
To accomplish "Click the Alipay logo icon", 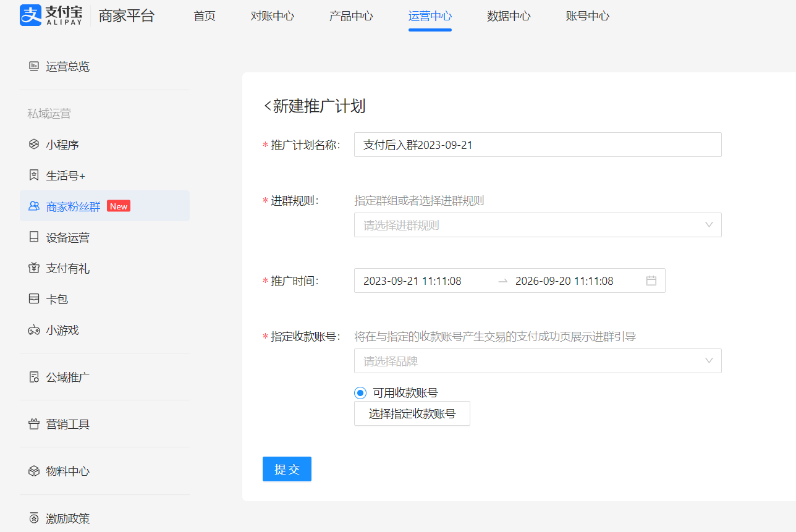I will (30, 15).
